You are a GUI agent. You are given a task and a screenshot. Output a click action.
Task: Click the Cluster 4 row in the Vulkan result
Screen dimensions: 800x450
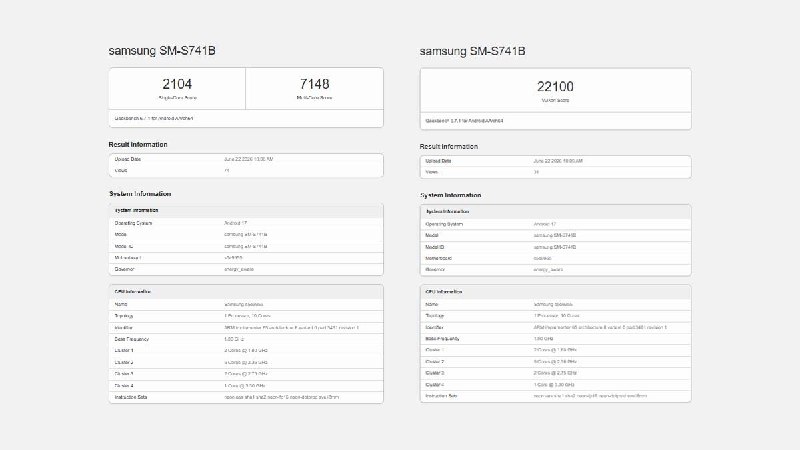tap(556, 385)
